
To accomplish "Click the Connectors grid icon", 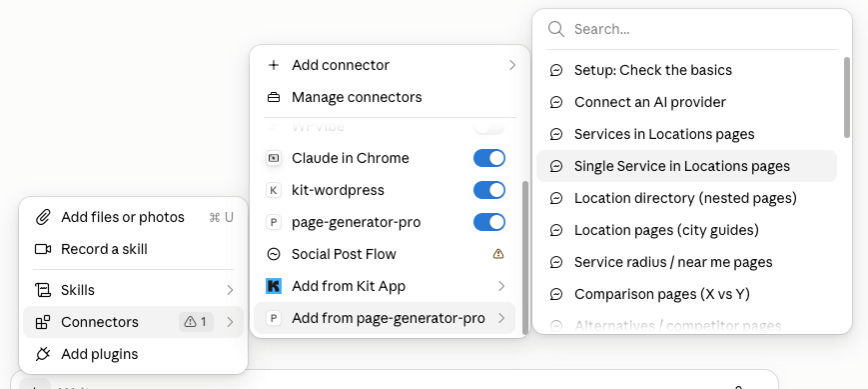I will pyautogui.click(x=43, y=322).
